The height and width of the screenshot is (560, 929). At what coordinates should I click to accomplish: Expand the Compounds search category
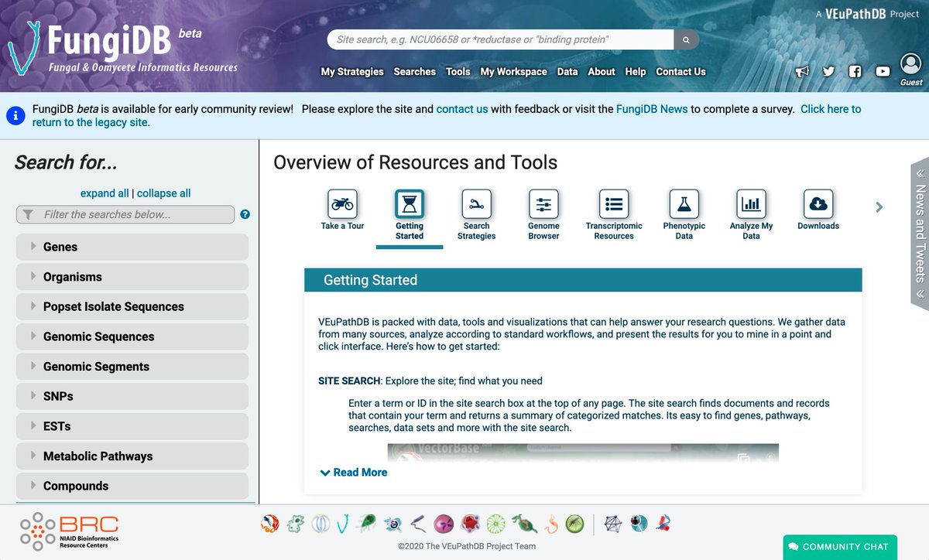(132, 486)
